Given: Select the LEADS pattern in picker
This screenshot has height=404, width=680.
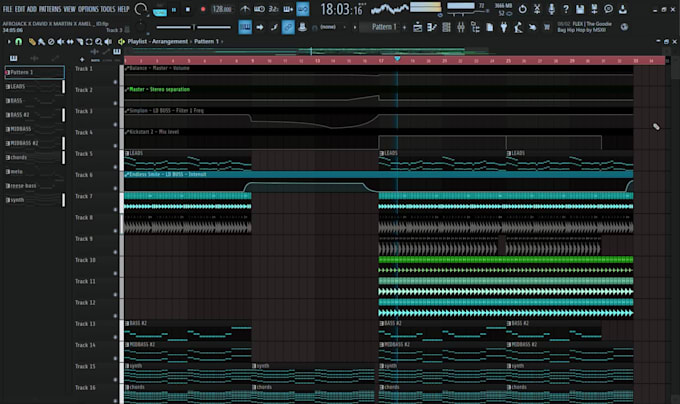Looking at the screenshot, I should (x=34, y=87).
